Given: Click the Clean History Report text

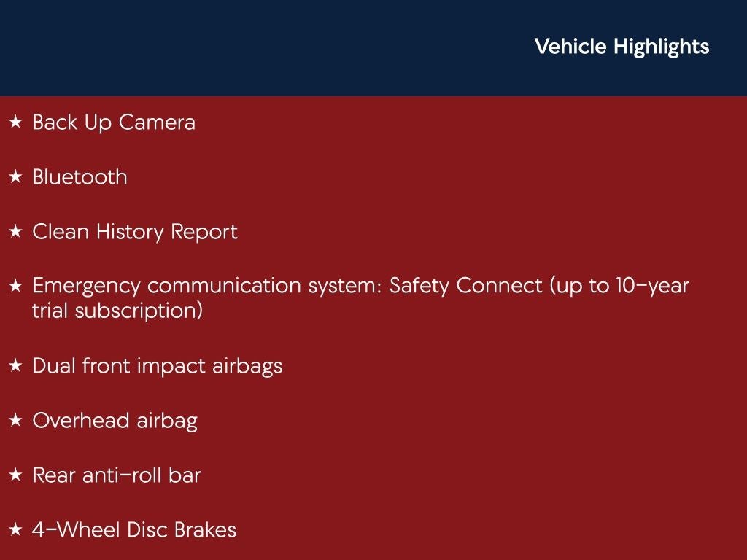Looking at the screenshot, I should point(135,232).
